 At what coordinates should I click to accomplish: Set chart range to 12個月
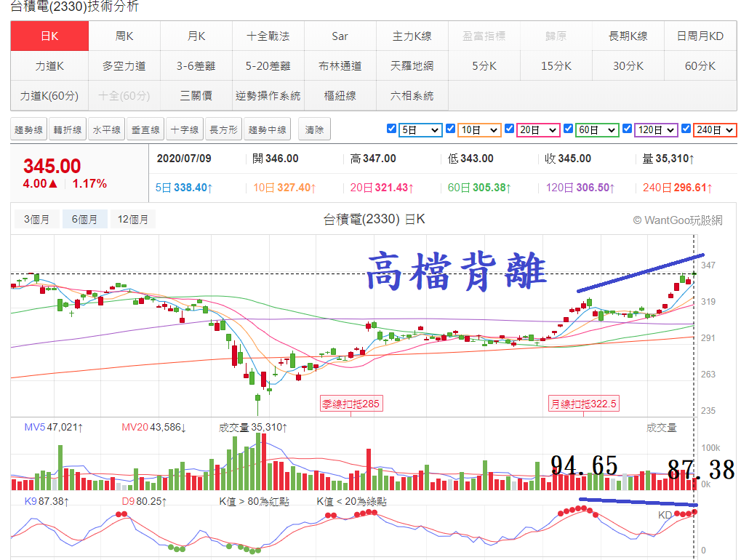tap(133, 220)
